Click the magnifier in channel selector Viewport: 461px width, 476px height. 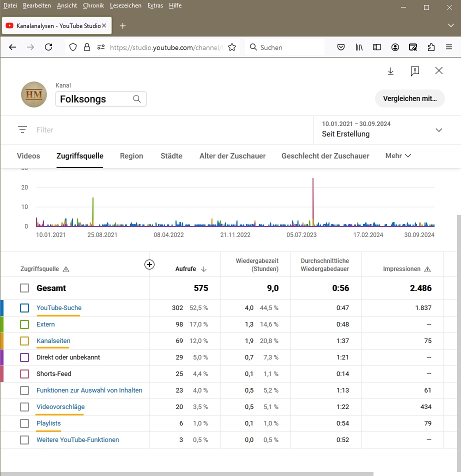137,99
